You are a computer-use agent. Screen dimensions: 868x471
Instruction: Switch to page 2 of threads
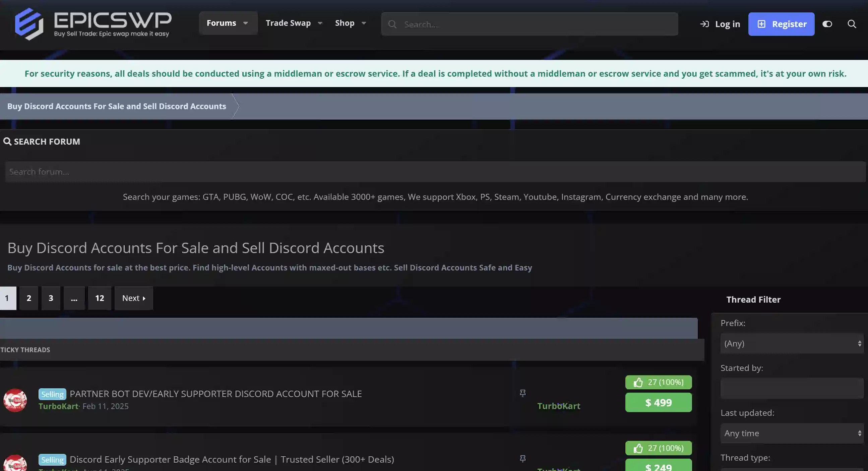(x=28, y=298)
